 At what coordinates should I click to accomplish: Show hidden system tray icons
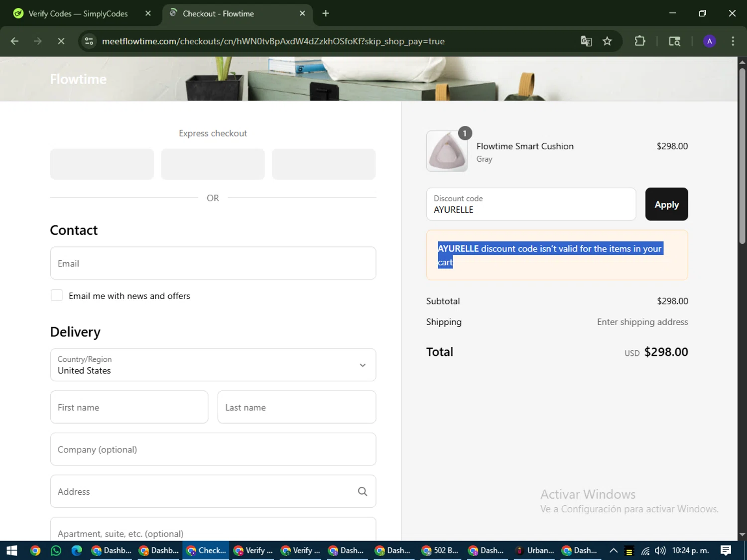coord(614,551)
